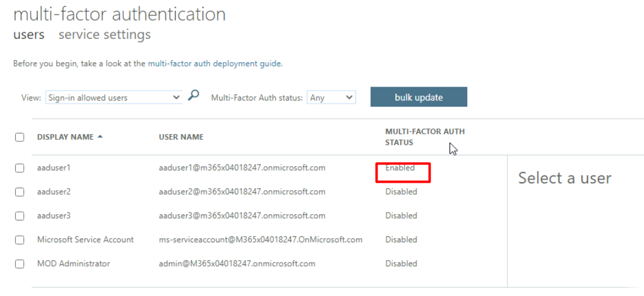This screenshot has width=644, height=296.
Task: Check the MOD Administrator row checkbox
Action: click(20, 264)
